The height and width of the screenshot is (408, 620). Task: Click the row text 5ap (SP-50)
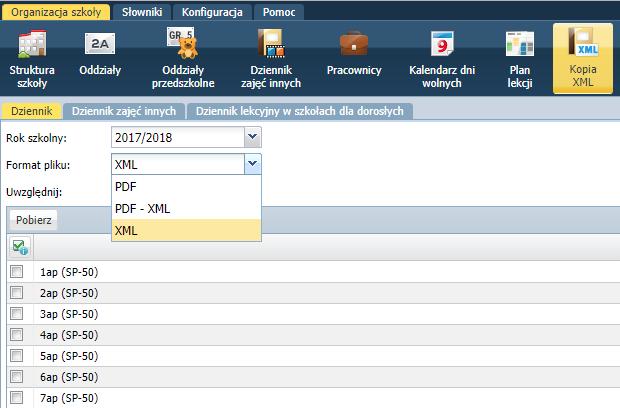pos(69,356)
